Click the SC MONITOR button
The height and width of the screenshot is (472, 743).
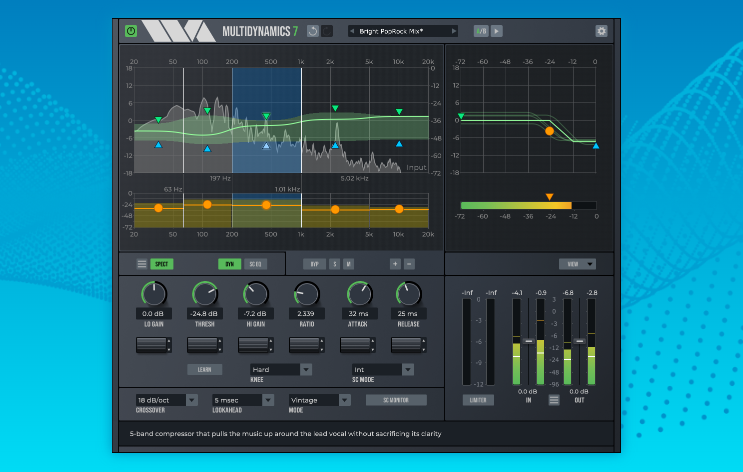click(396, 400)
